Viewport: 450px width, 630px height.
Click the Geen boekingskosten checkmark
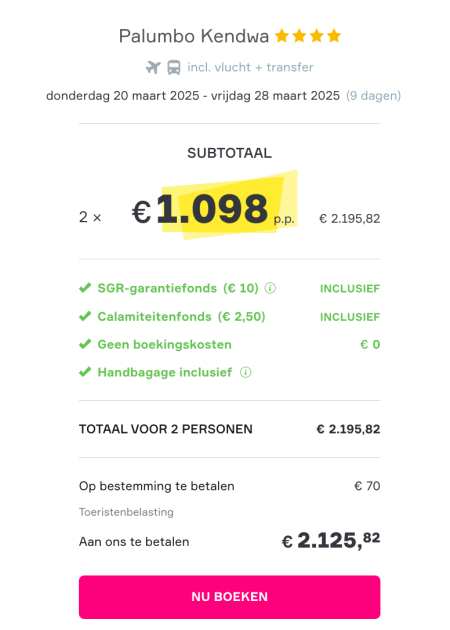pyautogui.click(x=85, y=344)
